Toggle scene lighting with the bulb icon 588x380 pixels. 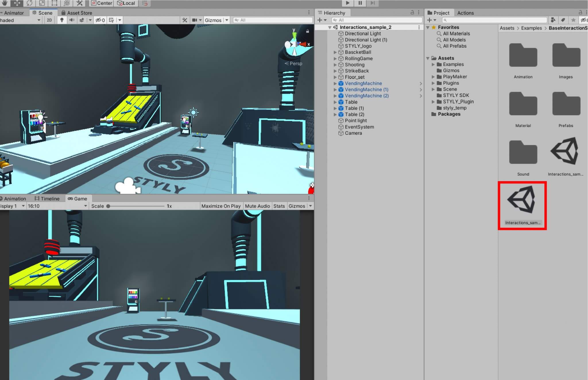pyautogui.click(x=62, y=20)
